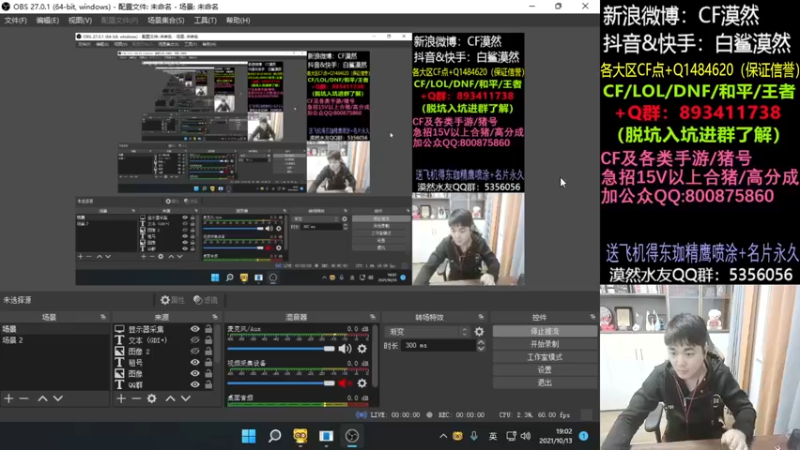Image resolution: width=800 pixels, height=450 pixels.
Task: Move scene up in 场景 list
Action: (x=42, y=398)
